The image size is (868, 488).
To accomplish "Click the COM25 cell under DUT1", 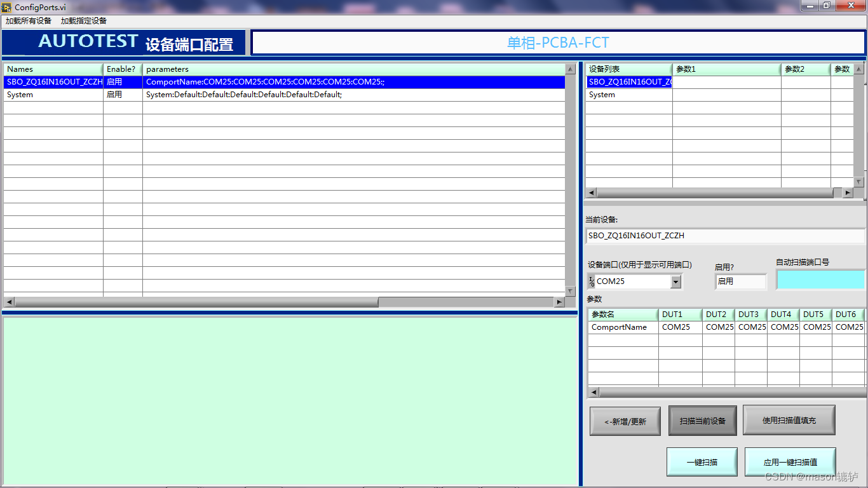I will click(x=681, y=327).
